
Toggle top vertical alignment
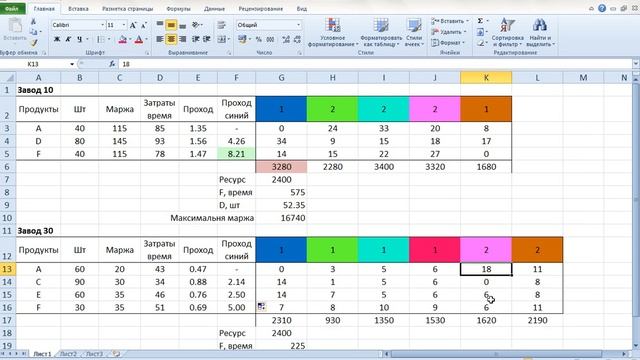tap(160, 25)
